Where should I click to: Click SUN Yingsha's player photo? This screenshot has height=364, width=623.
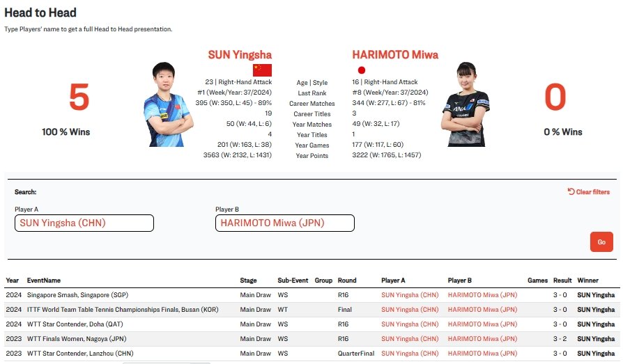tap(168, 104)
